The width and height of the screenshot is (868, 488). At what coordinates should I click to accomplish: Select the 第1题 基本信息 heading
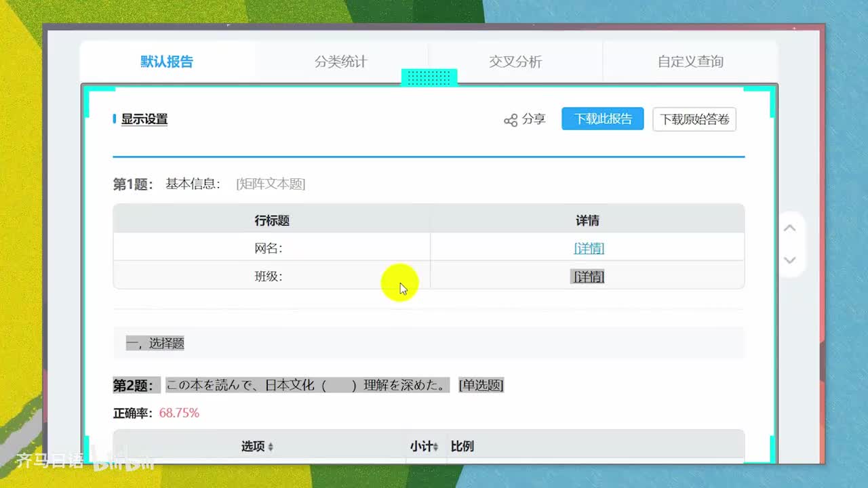[x=166, y=184]
